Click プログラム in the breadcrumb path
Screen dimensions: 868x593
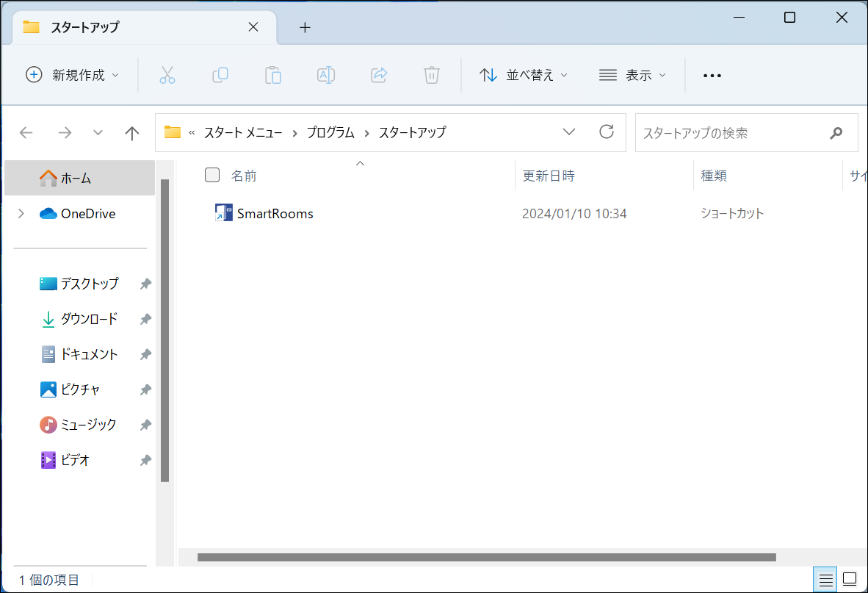click(330, 133)
